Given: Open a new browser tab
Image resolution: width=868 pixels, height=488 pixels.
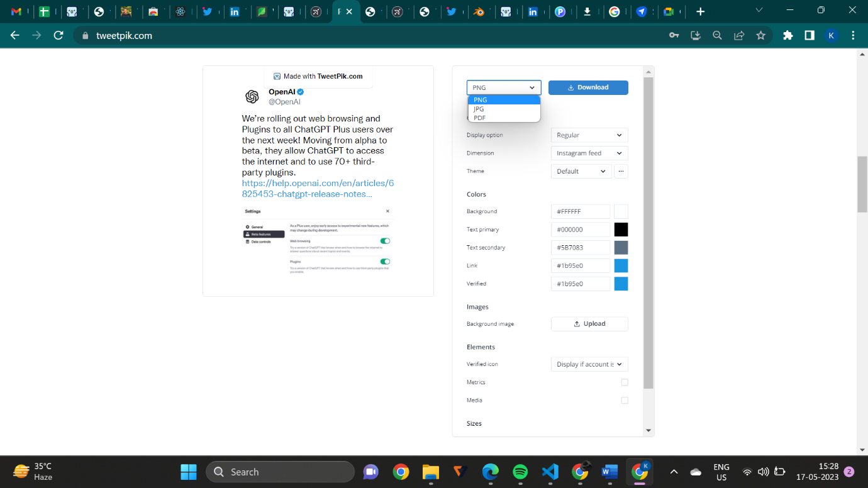Looking at the screenshot, I should tap(700, 11).
